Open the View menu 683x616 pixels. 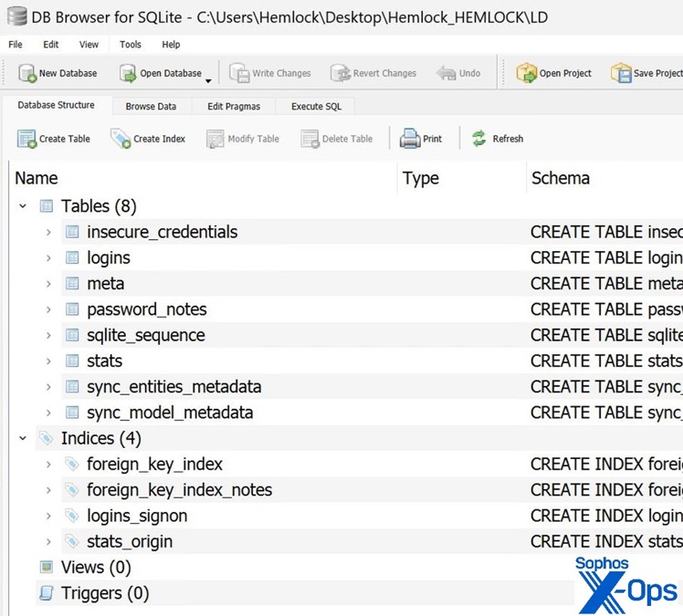(89, 45)
